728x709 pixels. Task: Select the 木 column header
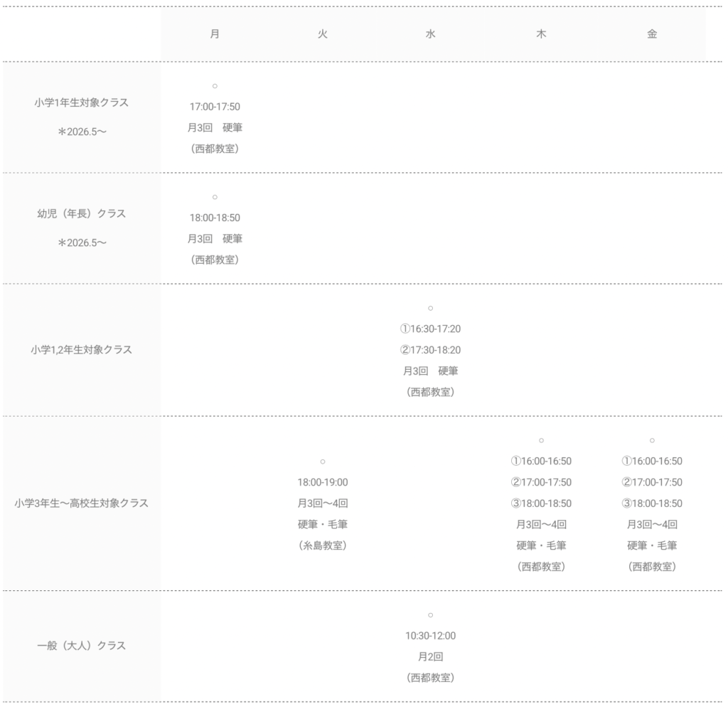point(541,34)
